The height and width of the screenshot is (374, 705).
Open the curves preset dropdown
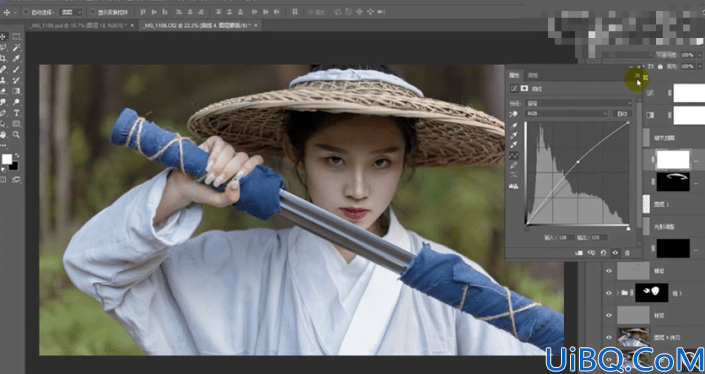(x=579, y=102)
